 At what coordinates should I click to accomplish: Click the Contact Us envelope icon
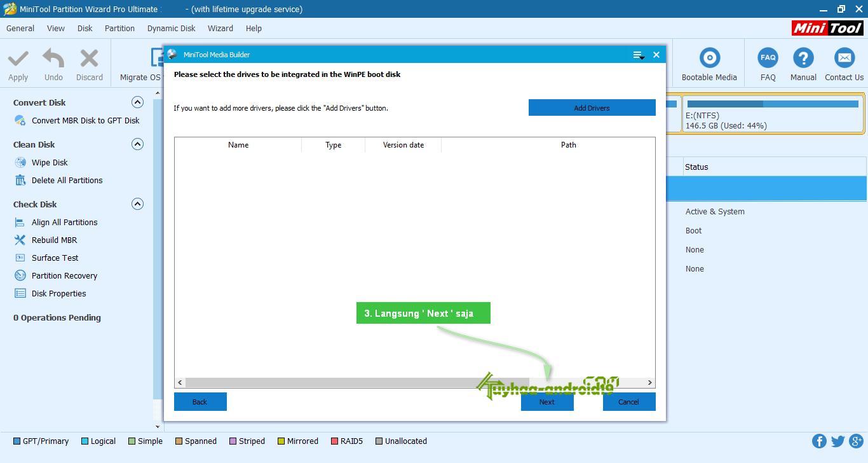tap(844, 58)
